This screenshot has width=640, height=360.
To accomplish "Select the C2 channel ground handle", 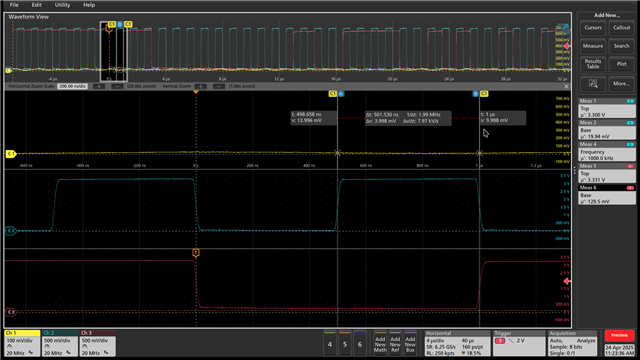I will coord(11,231).
